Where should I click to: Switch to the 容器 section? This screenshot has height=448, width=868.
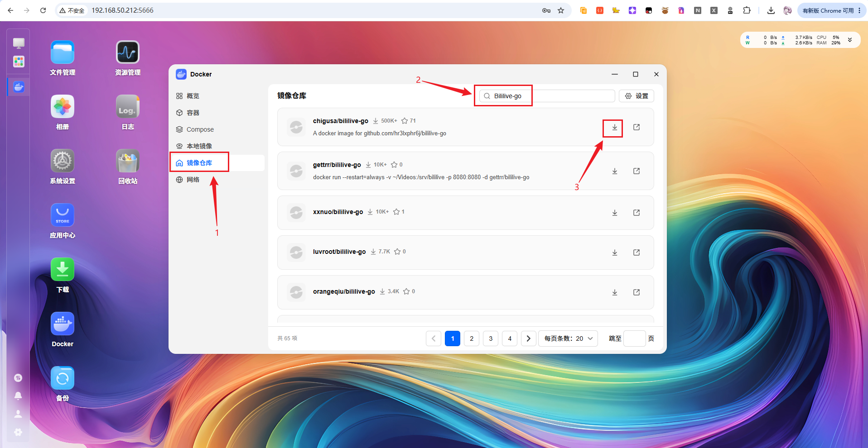click(x=217, y=113)
